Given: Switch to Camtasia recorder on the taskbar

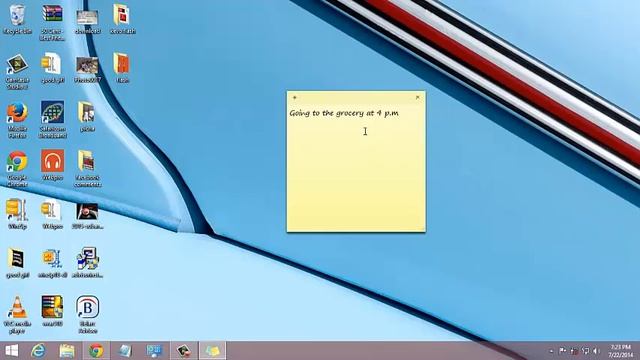Looking at the screenshot, I should [184, 351].
